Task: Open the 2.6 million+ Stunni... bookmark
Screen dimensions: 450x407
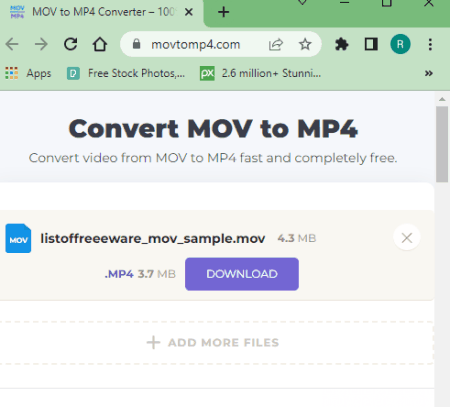Action: coord(260,73)
